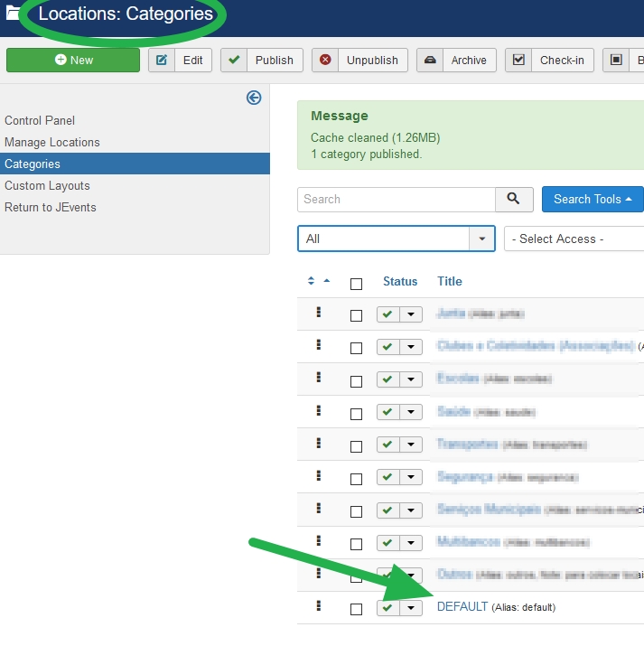Image resolution: width=644 pixels, height=646 pixels.
Task: Toggle published checkmark on the Serviços Municipais row
Action: pyautogui.click(x=387, y=510)
